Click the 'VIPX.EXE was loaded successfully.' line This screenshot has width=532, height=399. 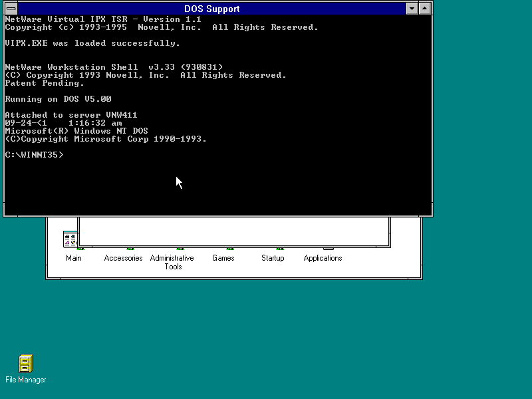(92, 43)
